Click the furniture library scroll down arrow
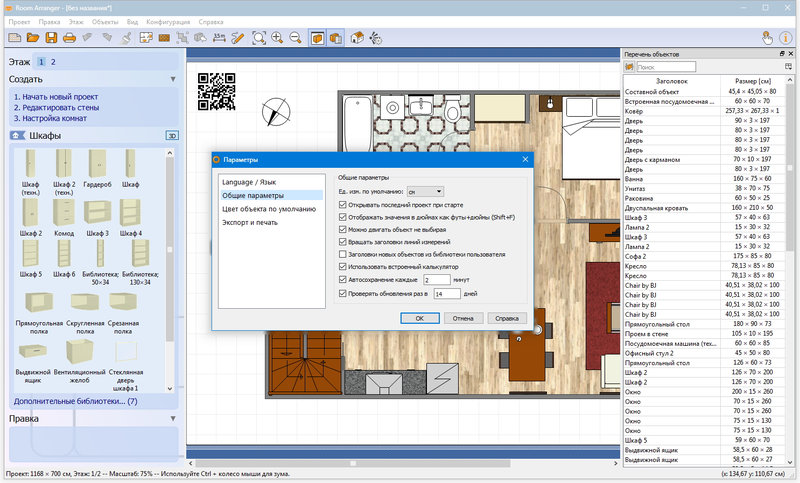800x483 pixels. [170, 388]
